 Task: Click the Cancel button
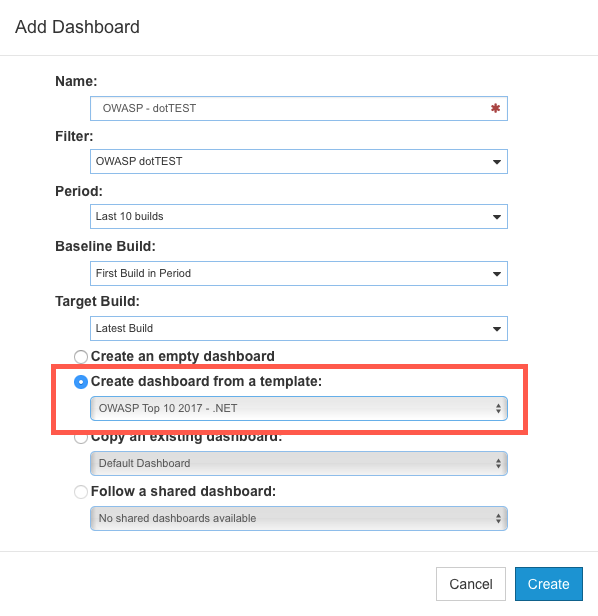[x=471, y=584]
